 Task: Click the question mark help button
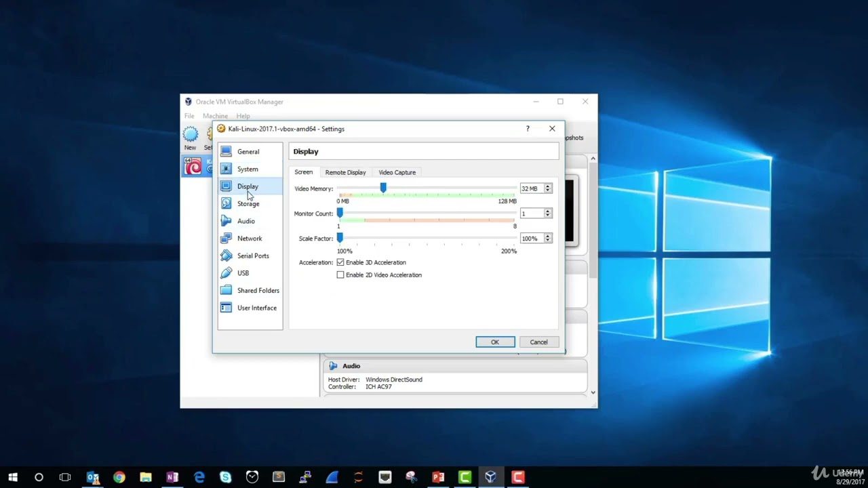point(528,129)
